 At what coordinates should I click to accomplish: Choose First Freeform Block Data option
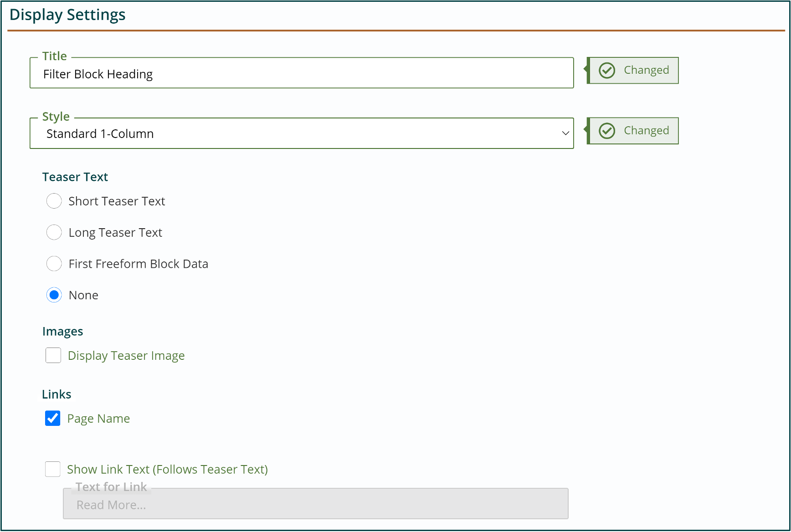click(54, 264)
